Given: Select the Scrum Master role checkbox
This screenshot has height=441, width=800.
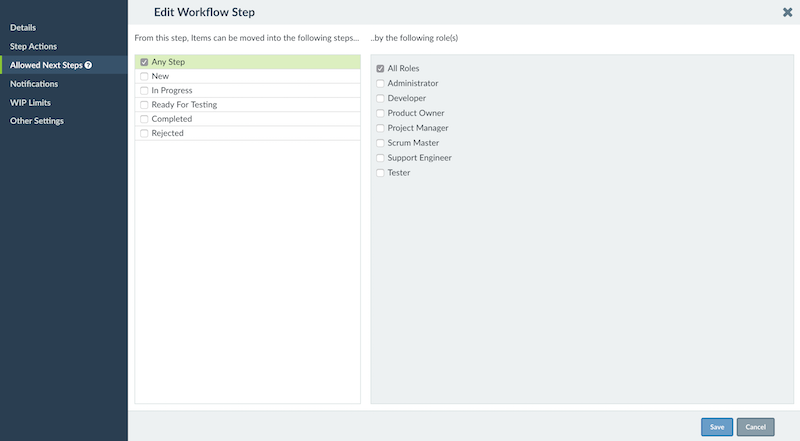Looking at the screenshot, I should (x=380, y=143).
